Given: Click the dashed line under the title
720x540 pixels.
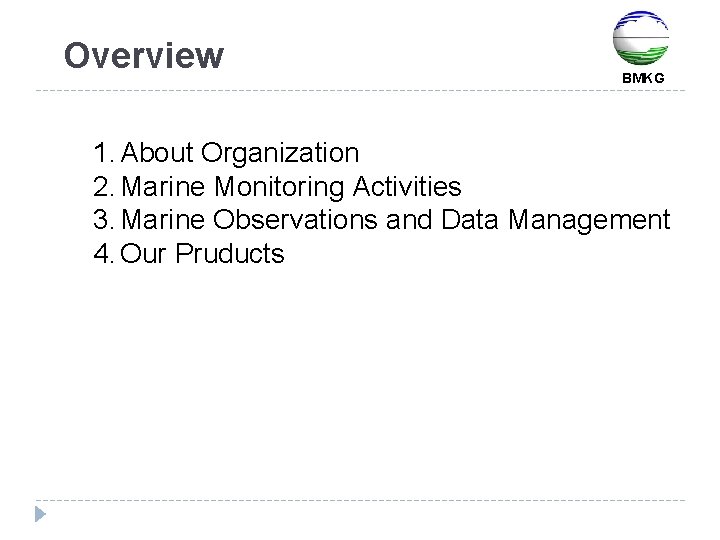Looking at the screenshot, I should click(360, 92).
